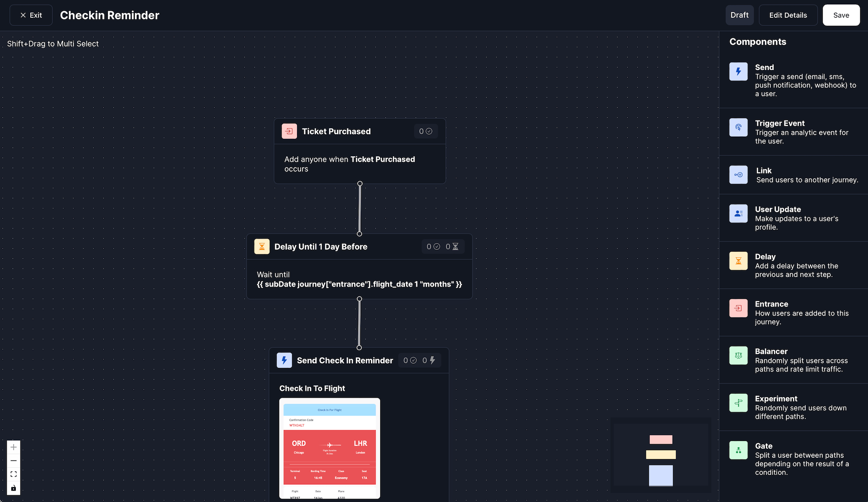This screenshot has height=502, width=868.
Task: Click the Balancer component title
Action: 771,352
